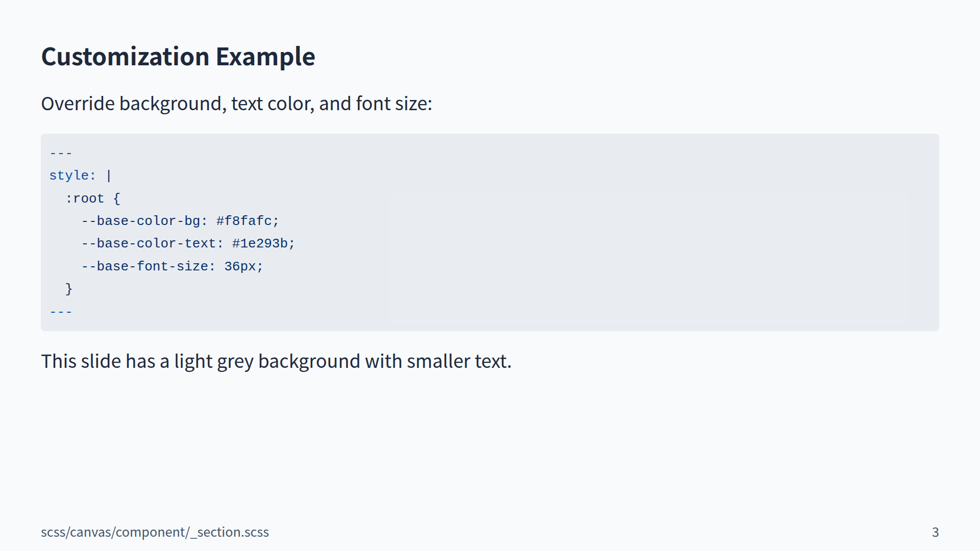Click the ":root" selector in the code
This screenshot has width=980, height=551.
point(85,198)
